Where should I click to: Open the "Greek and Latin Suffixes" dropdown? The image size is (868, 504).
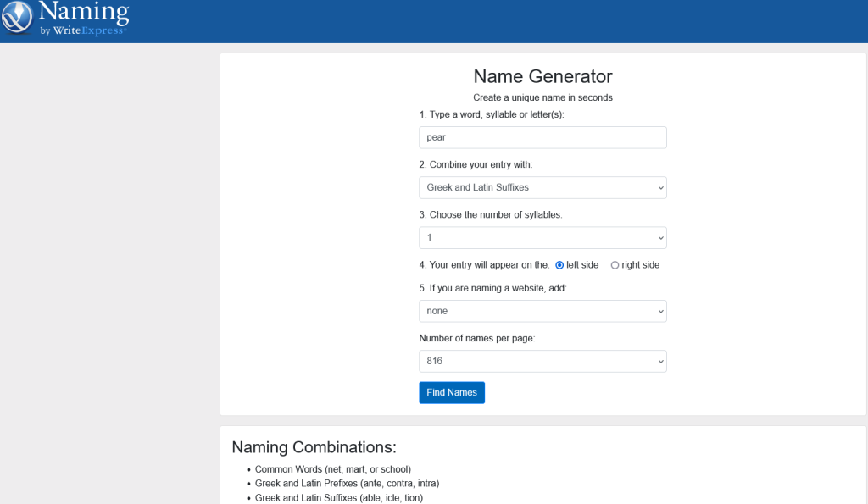tap(542, 187)
